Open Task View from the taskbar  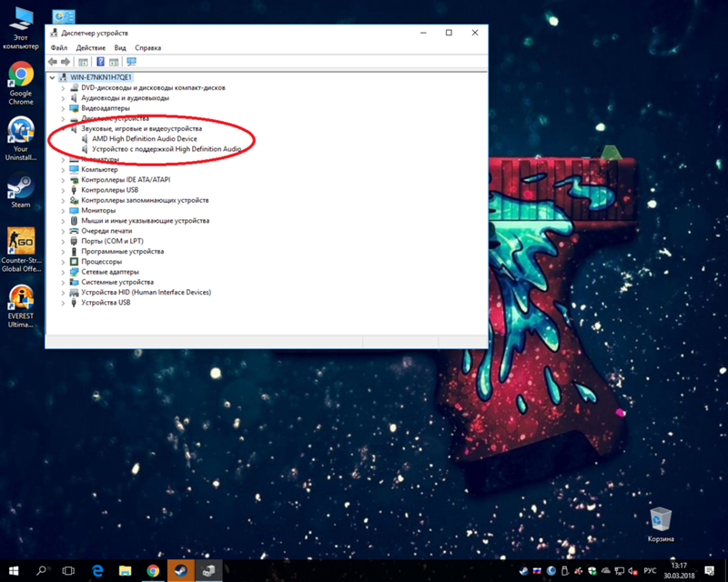[69, 570]
